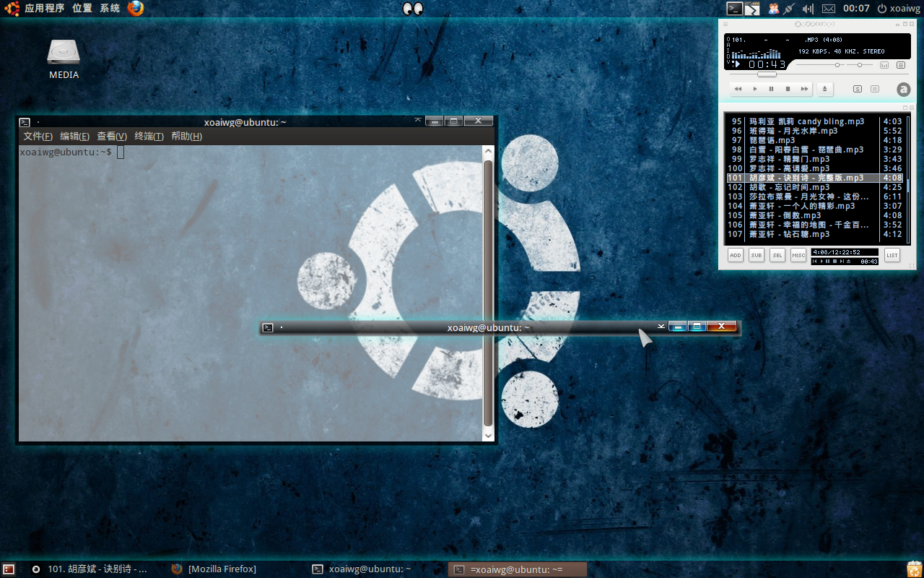Skip to next track in Audacious

[804, 89]
